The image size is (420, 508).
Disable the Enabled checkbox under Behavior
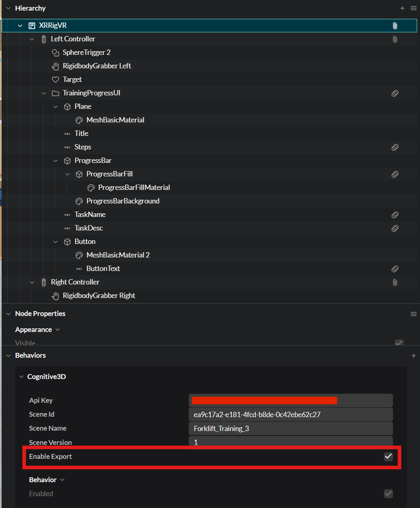(x=388, y=494)
